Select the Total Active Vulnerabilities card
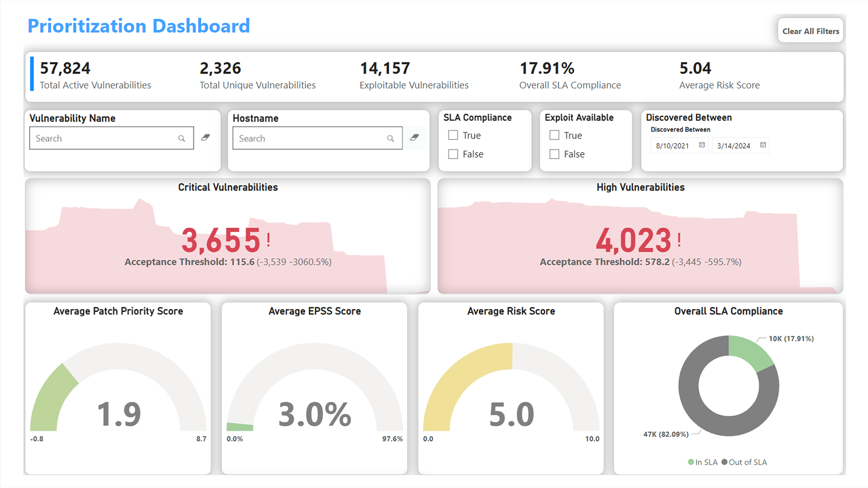This screenshot has height=488, width=868. 95,76
